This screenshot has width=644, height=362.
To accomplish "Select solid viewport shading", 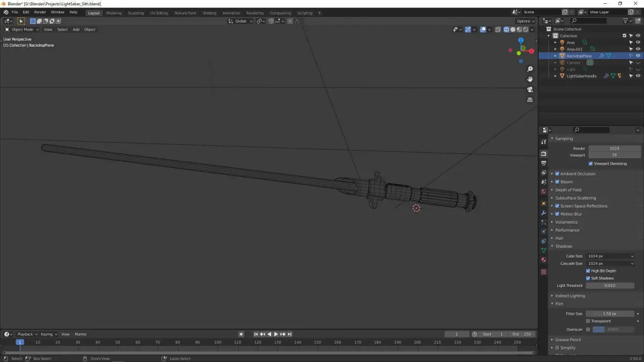I will click(513, 29).
